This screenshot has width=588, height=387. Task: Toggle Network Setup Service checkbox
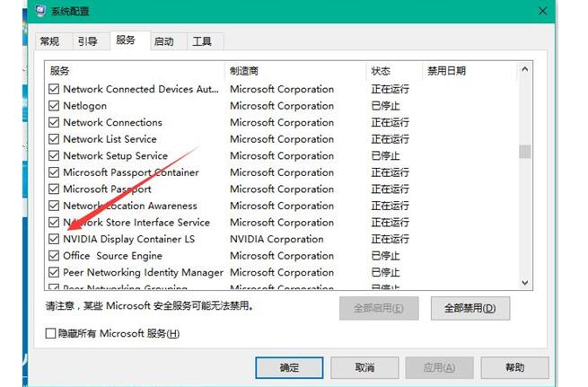(x=54, y=155)
